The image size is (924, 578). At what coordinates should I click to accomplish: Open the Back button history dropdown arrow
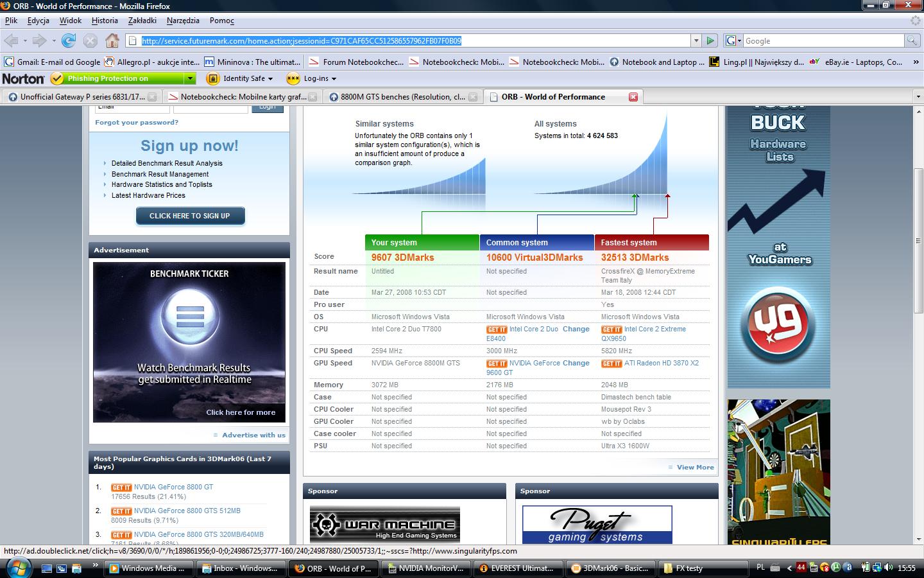point(25,40)
